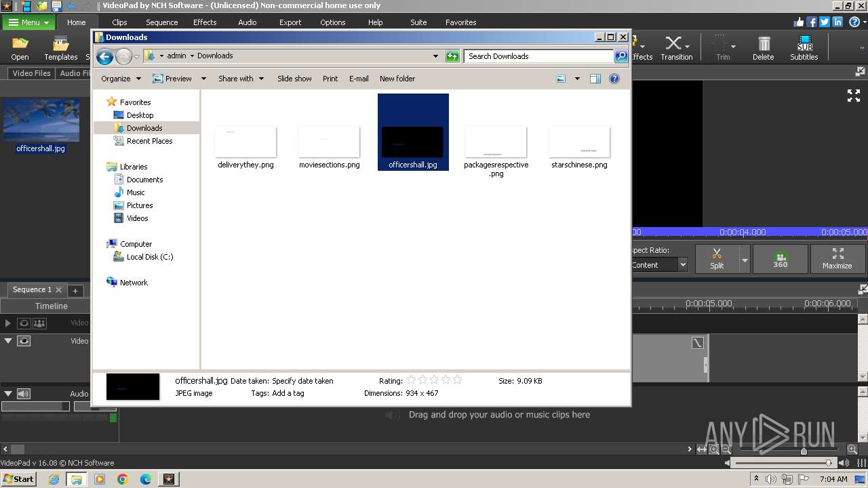Adjust the timeline zoom slider handle
Viewport: 868px width, 488px height.
point(804,450)
